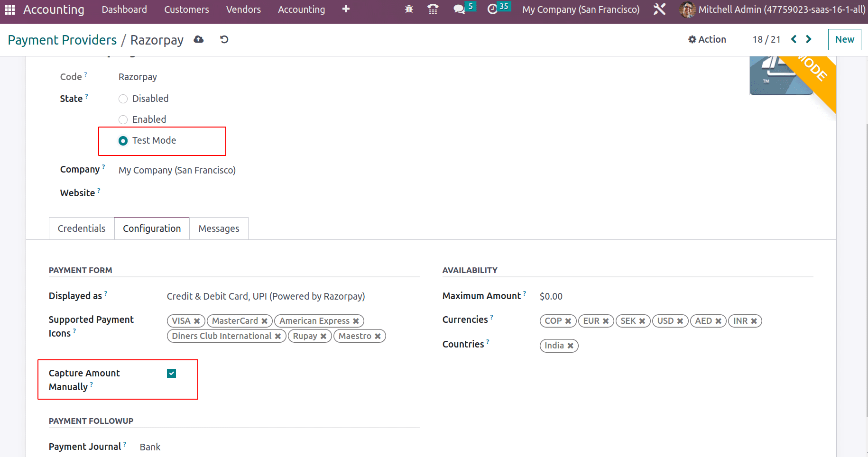Screen dimensions: 868x457
Task: Remove EUR currency tag
Action: 606,321
